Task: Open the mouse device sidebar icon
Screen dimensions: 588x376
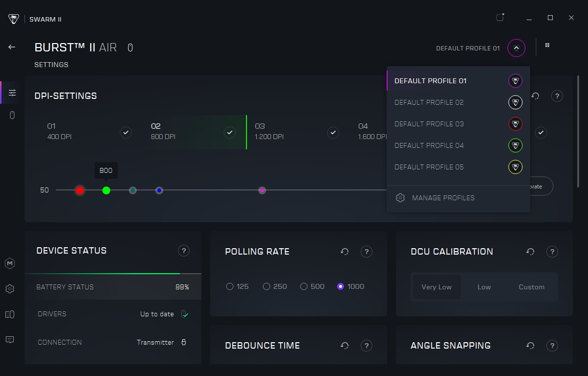Action: click(12, 115)
